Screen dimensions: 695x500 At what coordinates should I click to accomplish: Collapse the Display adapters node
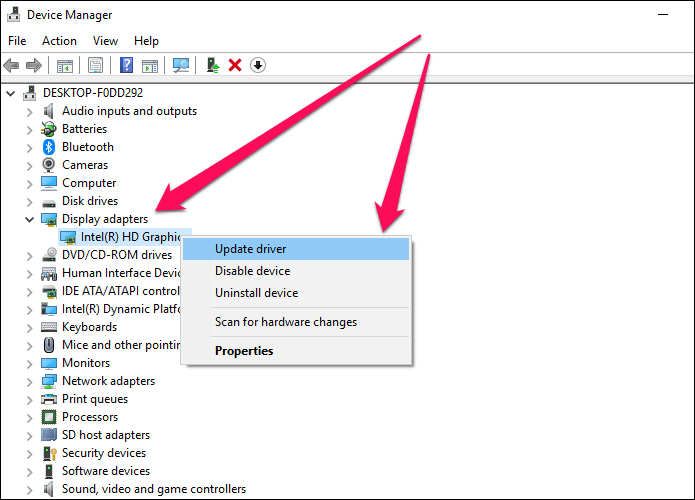[29, 219]
